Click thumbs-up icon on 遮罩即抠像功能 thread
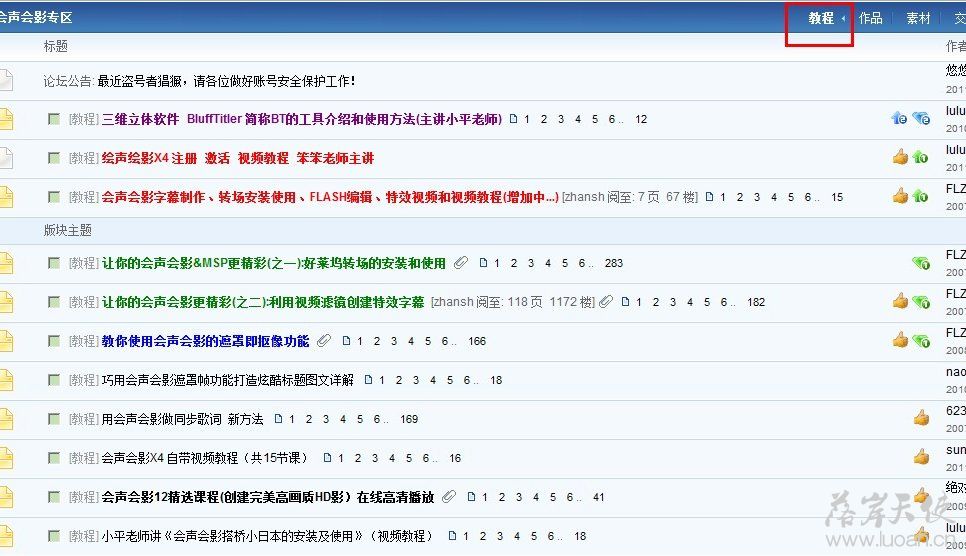966x556 pixels. [900, 340]
